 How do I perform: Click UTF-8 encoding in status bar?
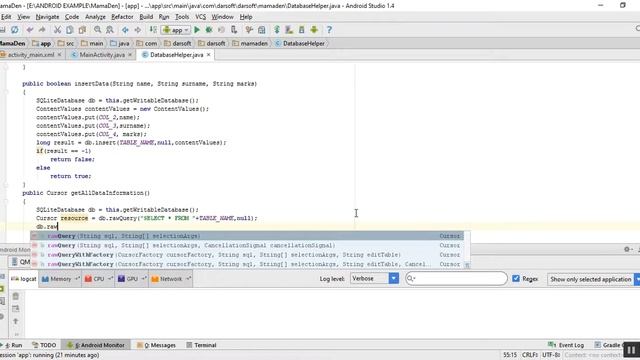click(x=551, y=355)
